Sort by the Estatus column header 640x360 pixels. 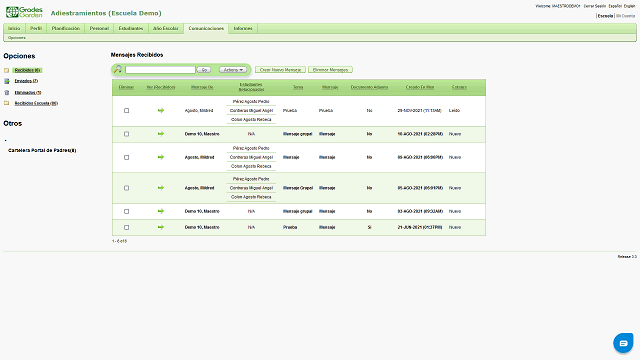(459, 87)
